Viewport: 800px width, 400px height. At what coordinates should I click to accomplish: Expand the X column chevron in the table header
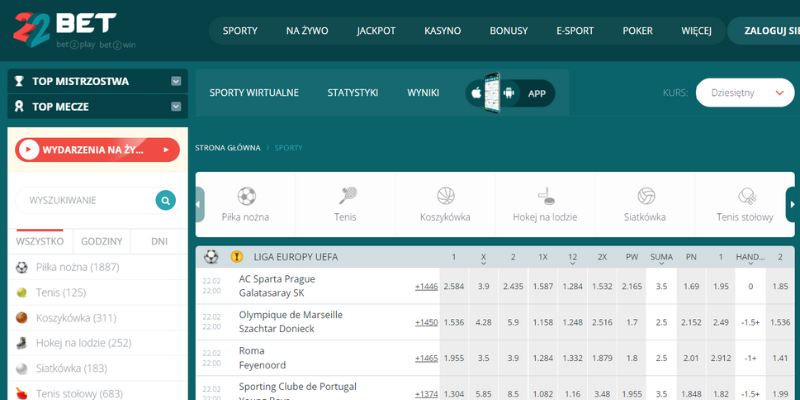pyautogui.click(x=483, y=264)
